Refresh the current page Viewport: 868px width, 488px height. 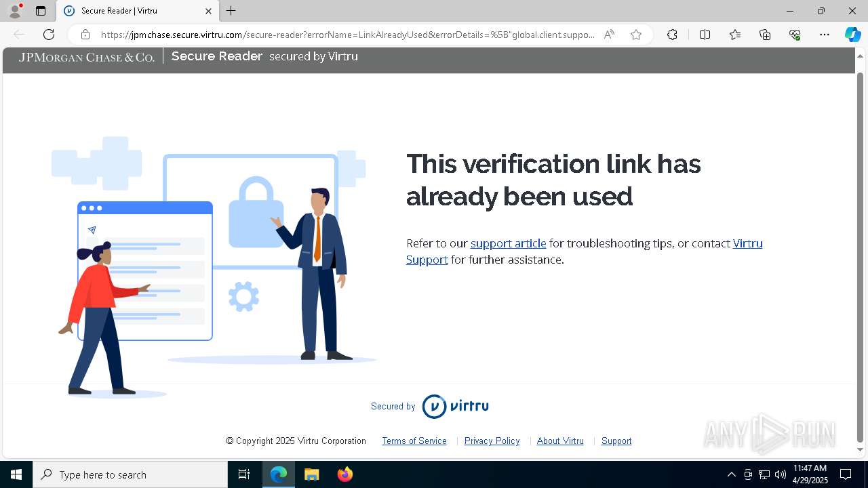click(49, 35)
